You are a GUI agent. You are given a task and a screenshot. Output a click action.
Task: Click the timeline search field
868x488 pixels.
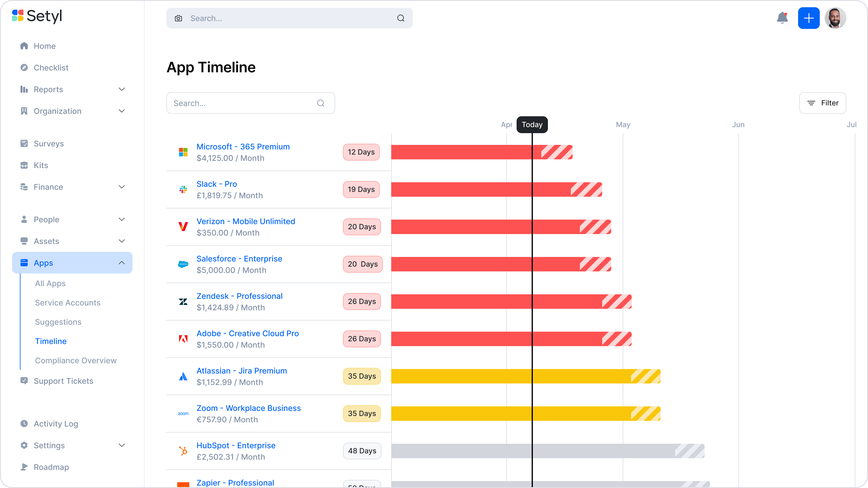click(251, 103)
